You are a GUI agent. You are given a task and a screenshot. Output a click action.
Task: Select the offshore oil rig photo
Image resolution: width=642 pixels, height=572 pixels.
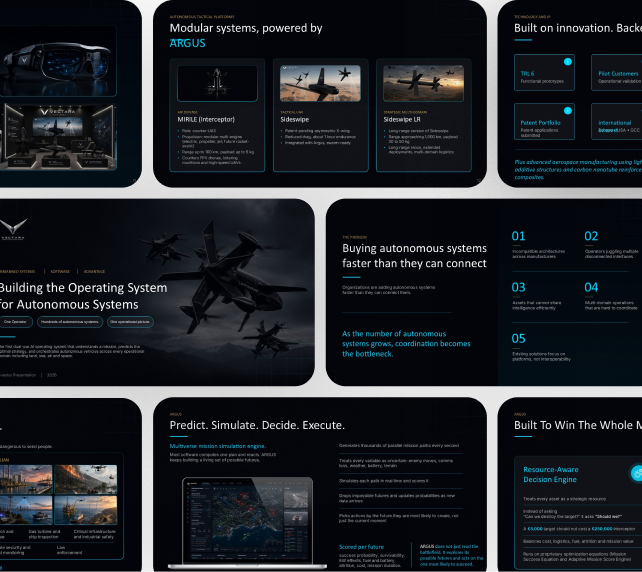(x=86, y=510)
